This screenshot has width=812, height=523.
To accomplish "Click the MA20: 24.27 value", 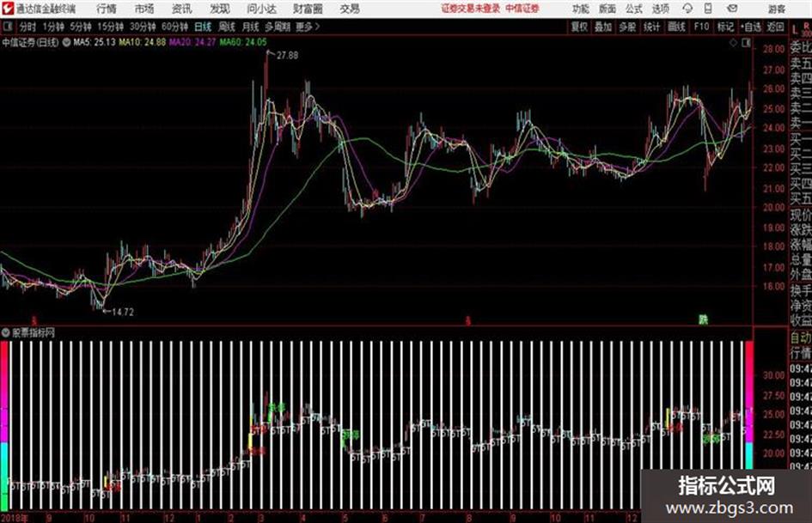I will click(192, 42).
